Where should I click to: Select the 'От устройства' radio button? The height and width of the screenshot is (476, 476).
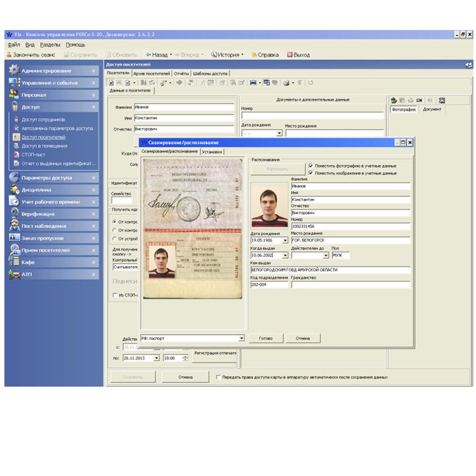pos(114,239)
